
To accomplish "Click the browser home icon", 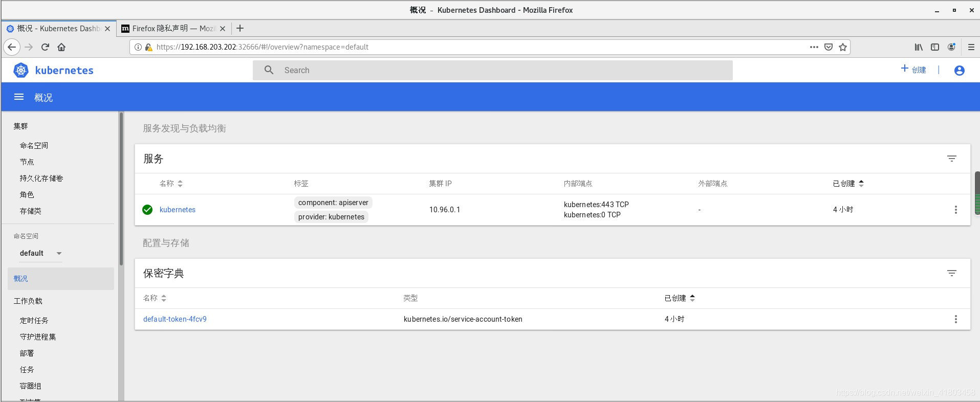I will pyautogui.click(x=61, y=47).
